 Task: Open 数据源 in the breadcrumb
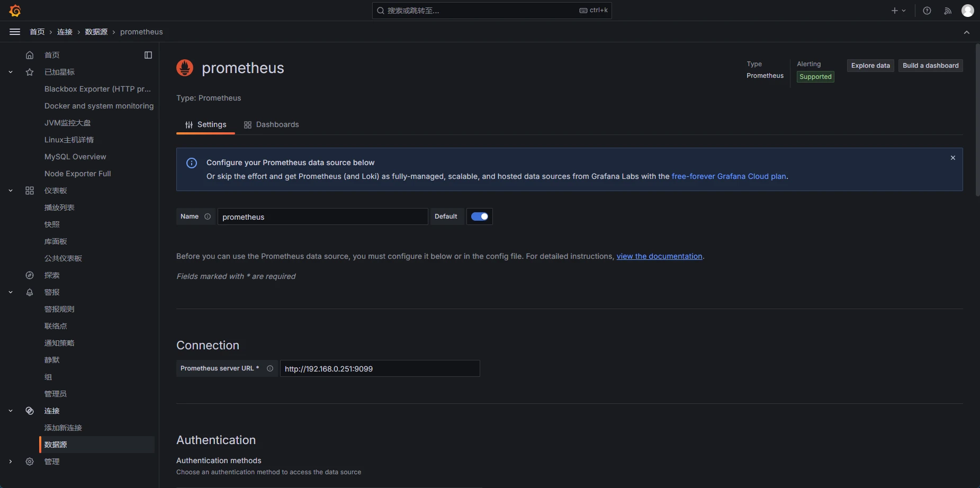pos(96,32)
